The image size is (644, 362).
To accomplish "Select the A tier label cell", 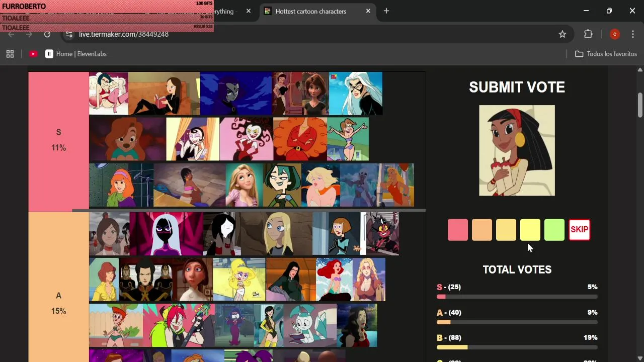I will pos(58,287).
